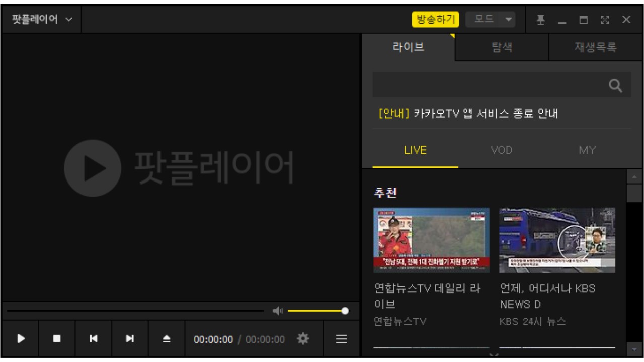644x362 pixels.
Task: Click the channel name 연합뉴스TV
Action: point(400,322)
